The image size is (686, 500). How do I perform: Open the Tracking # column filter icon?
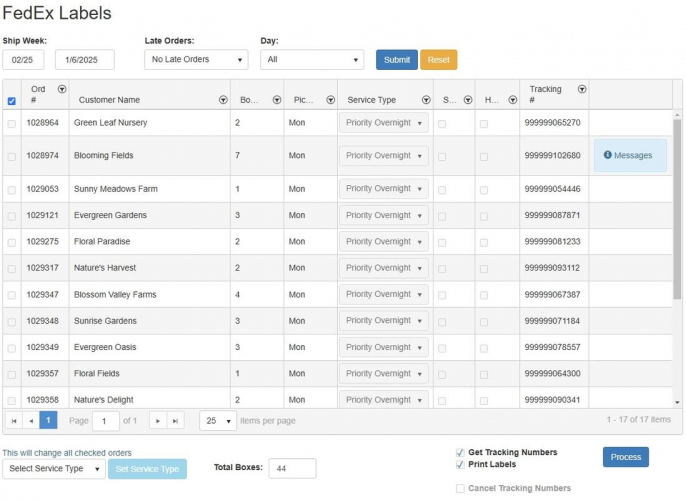(x=582, y=89)
